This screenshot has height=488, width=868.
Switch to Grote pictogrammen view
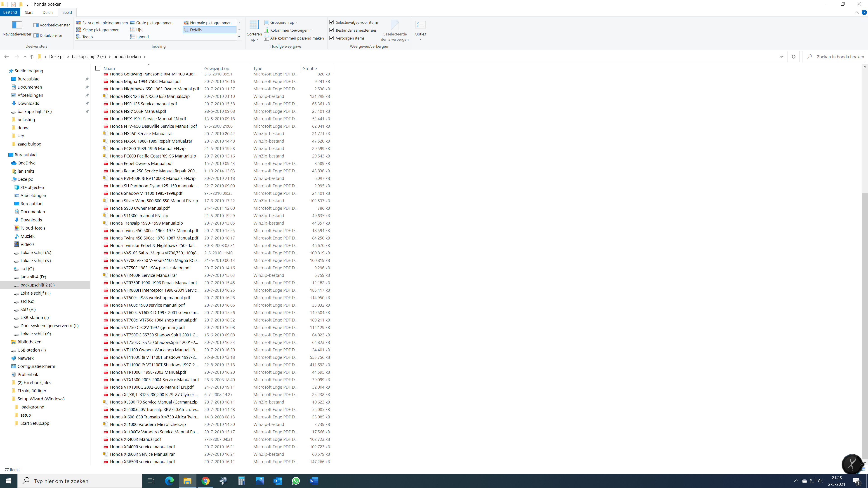pos(151,23)
